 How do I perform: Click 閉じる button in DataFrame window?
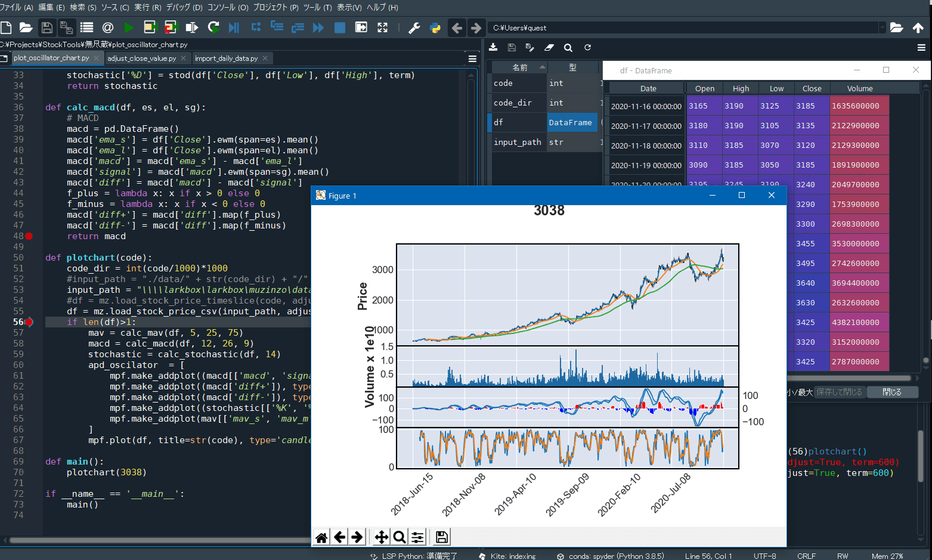pos(891,392)
